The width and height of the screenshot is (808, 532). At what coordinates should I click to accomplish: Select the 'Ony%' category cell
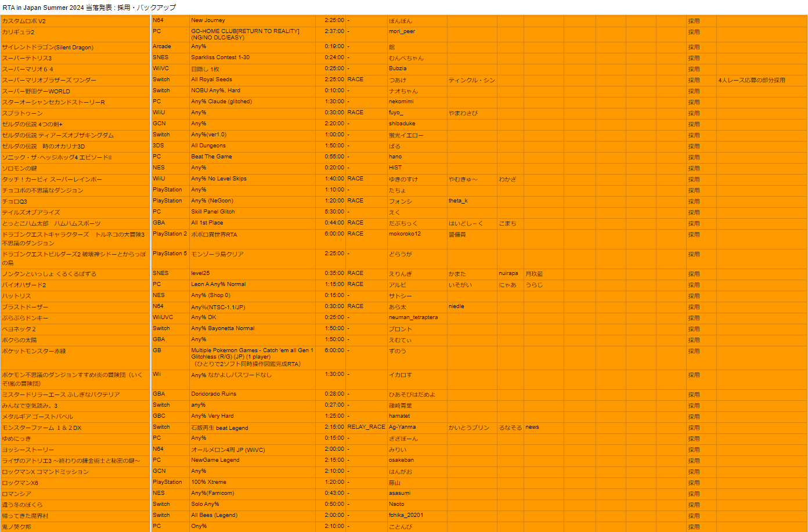(x=252, y=527)
